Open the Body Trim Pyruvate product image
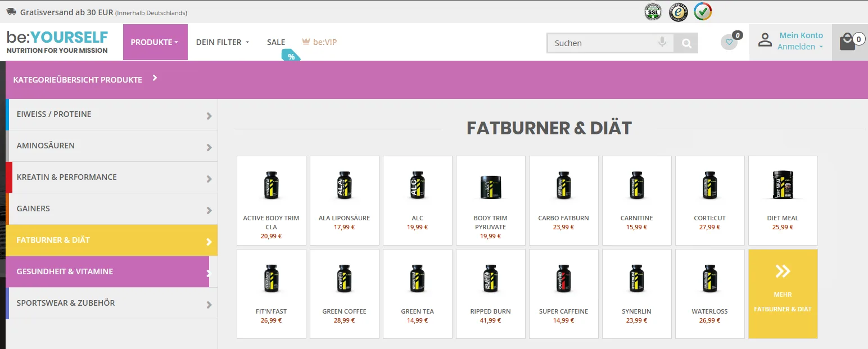868x349 pixels. click(x=491, y=187)
